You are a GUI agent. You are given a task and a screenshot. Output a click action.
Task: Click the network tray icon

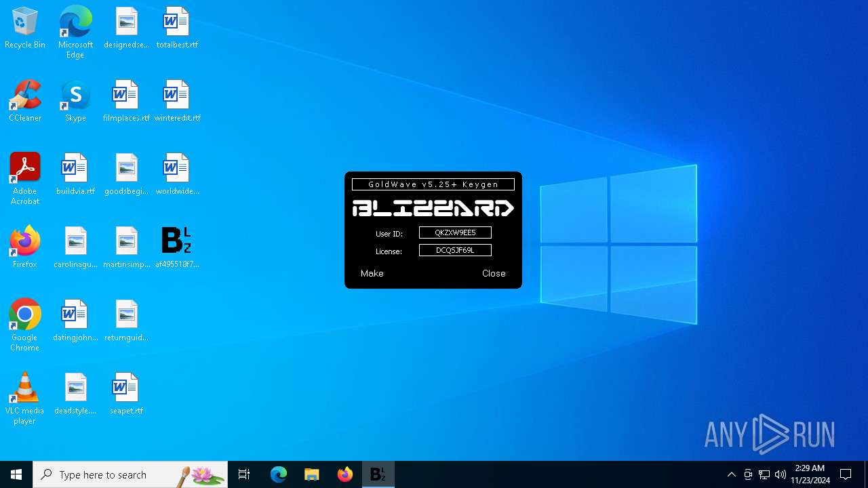[764, 474]
